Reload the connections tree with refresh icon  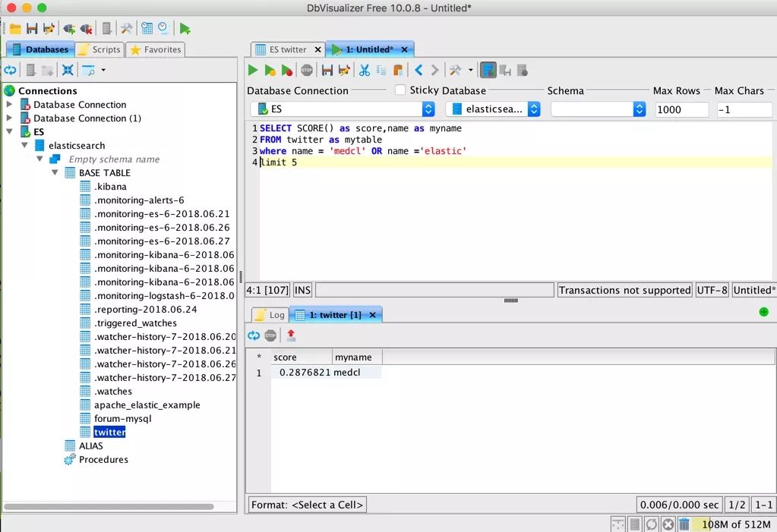coord(10,71)
